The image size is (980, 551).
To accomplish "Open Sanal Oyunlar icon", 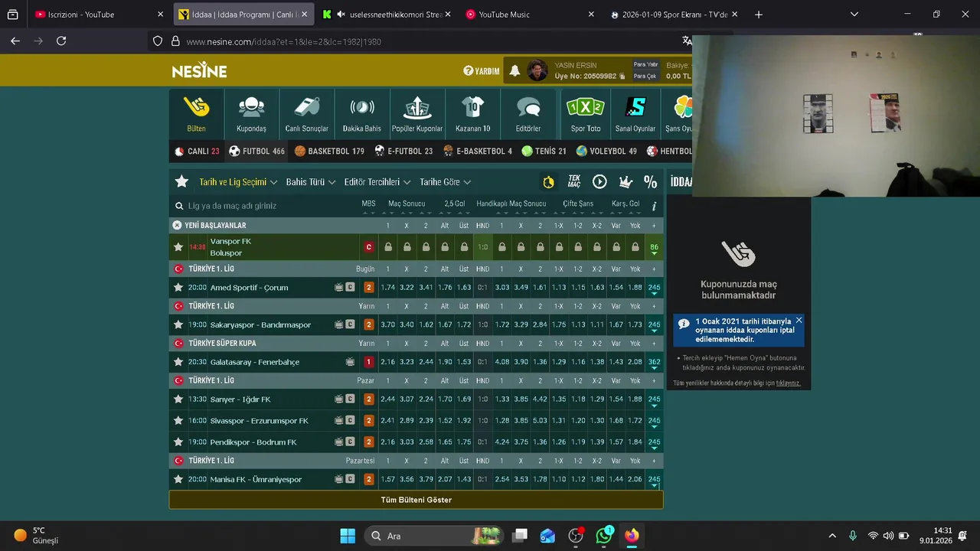I will coord(635,114).
